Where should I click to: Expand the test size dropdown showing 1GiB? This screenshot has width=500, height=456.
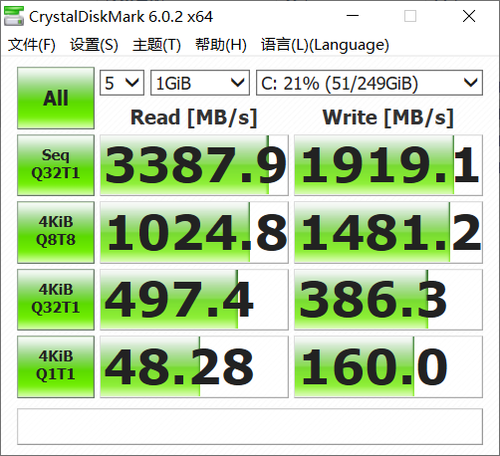200,83
